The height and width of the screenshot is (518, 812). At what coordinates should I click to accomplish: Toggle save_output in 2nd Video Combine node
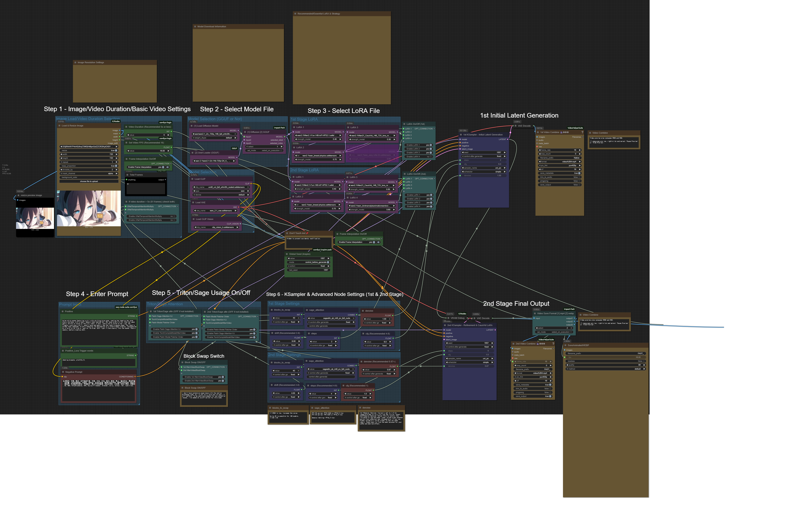point(550,396)
